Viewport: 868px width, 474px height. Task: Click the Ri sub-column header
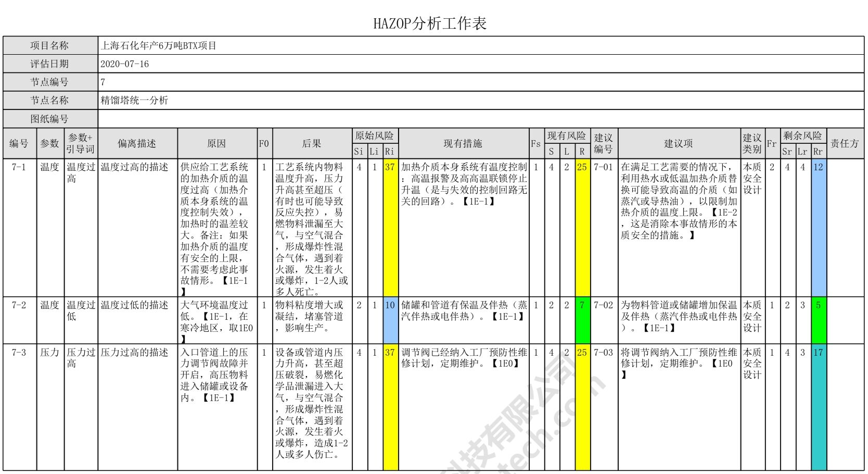(x=390, y=151)
